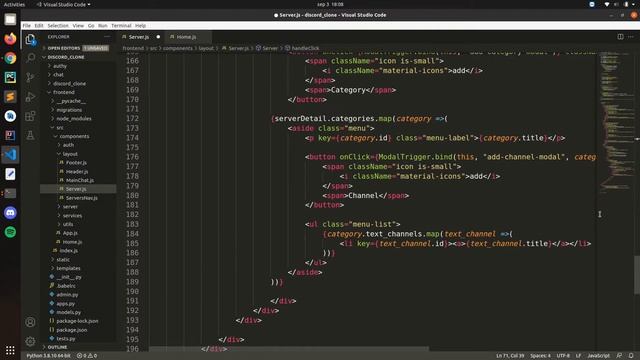Screen dimensions: 640x360
Task: Collapse the components folder
Action: tap(74, 136)
